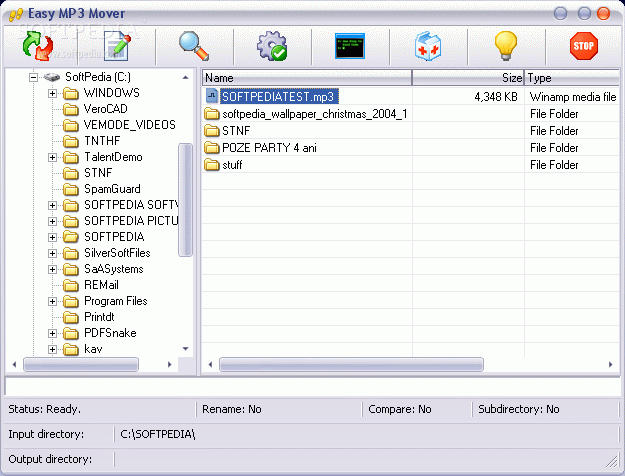Click the 4,348 KB size cell

(496, 97)
